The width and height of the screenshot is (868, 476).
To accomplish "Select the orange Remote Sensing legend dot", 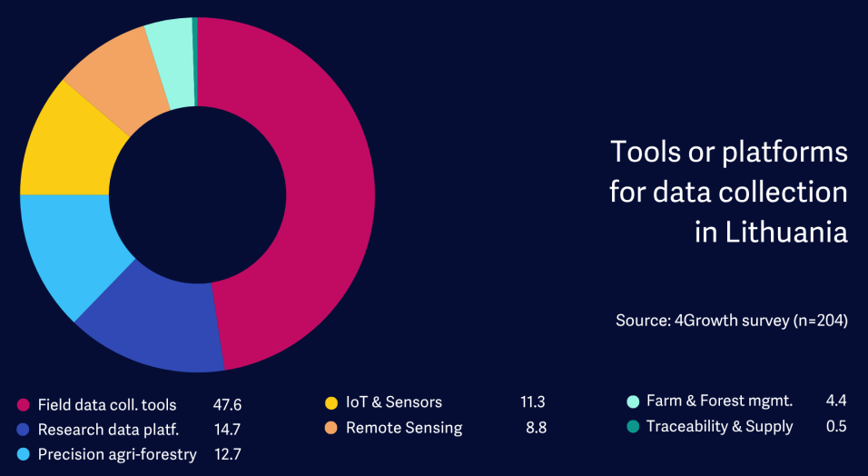I will tap(332, 428).
